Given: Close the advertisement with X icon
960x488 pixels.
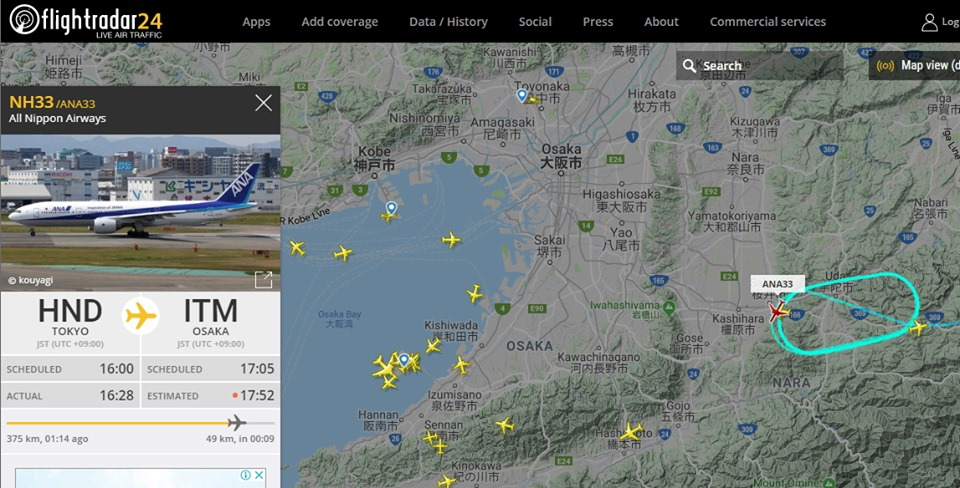Looking at the screenshot, I should (x=259, y=475).
